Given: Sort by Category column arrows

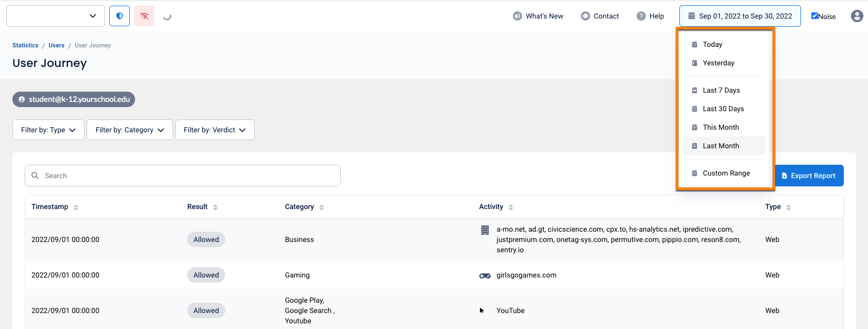Looking at the screenshot, I should 322,207.
